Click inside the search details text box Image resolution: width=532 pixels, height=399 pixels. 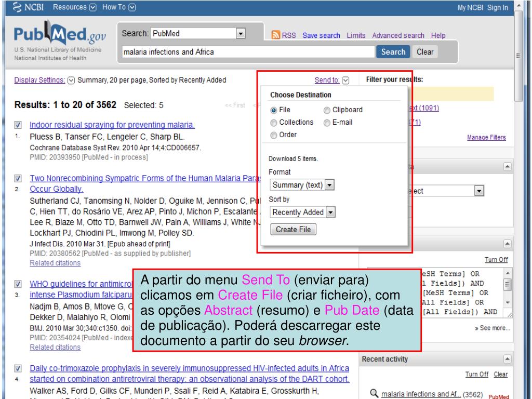(x=461, y=292)
